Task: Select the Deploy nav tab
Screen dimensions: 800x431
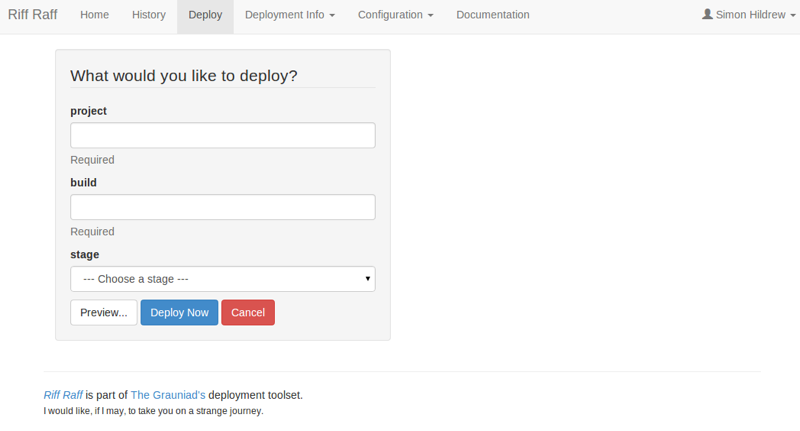Action: point(205,15)
